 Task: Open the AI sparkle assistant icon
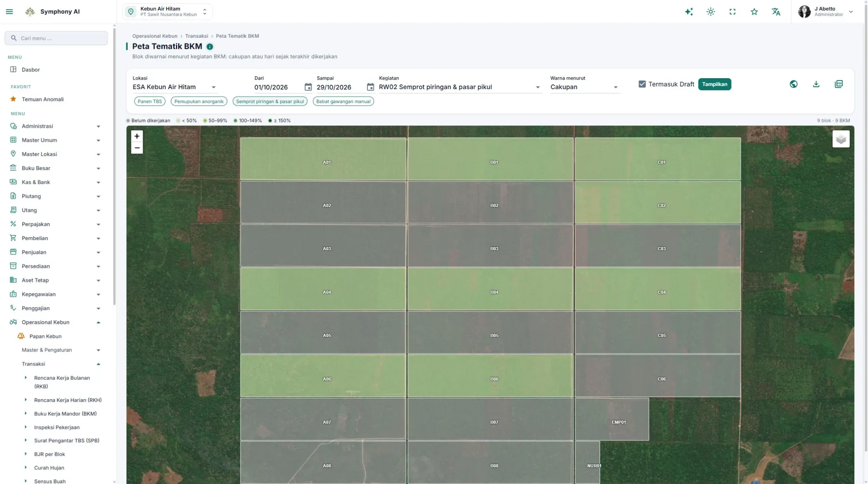[x=689, y=12]
